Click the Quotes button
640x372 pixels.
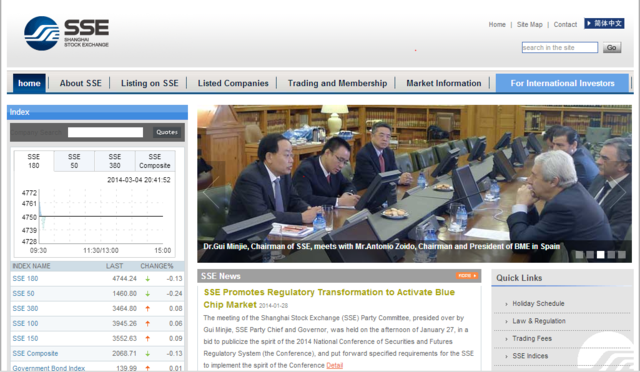pos(167,132)
